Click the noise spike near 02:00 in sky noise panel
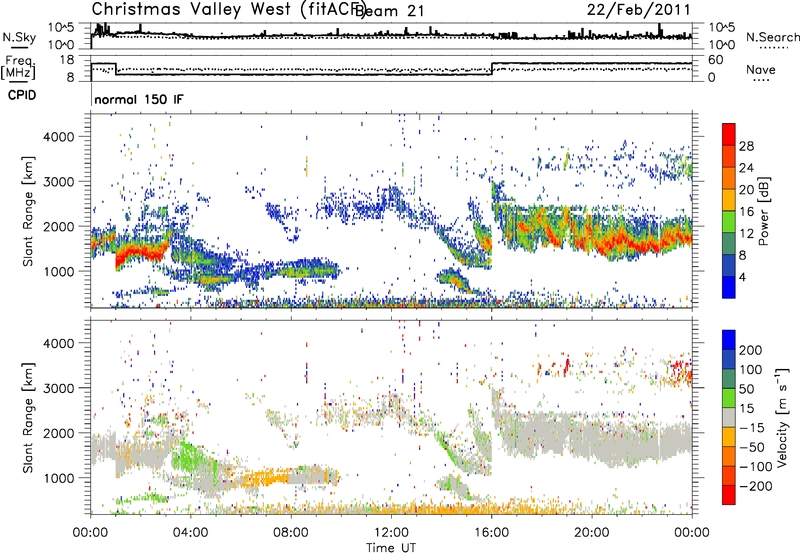 click(x=141, y=29)
